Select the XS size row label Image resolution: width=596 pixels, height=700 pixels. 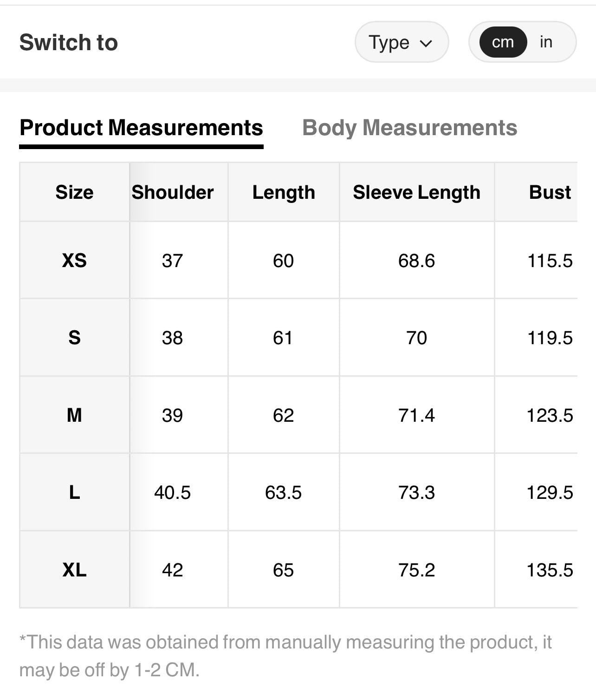click(74, 261)
